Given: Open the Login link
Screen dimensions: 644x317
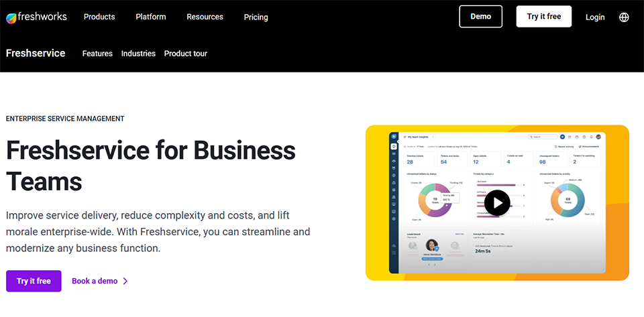Looking at the screenshot, I should (x=595, y=17).
